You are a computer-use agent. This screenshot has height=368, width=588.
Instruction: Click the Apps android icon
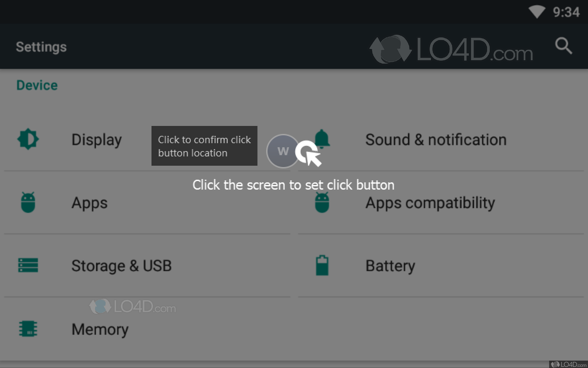point(28,203)
